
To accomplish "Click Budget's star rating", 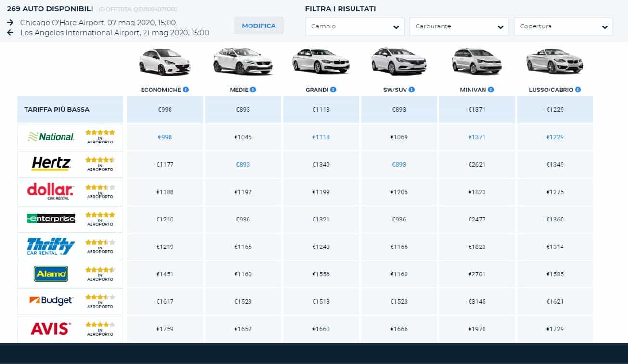I will (100, 297).
